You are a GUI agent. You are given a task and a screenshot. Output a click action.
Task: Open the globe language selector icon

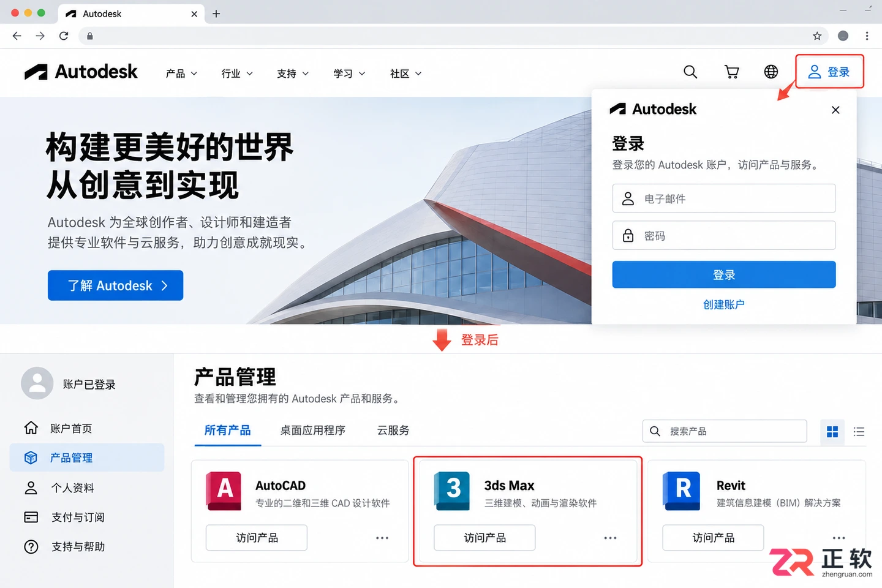tap(771, 72)
